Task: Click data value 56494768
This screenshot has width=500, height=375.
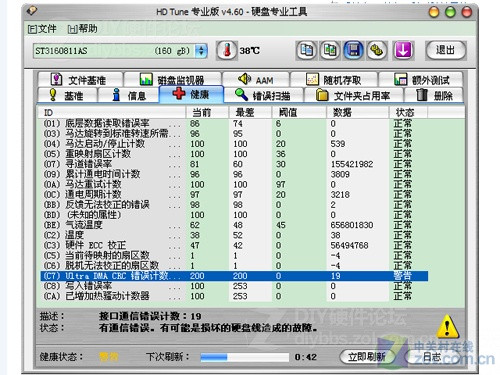Action: [x=349, y=245]
